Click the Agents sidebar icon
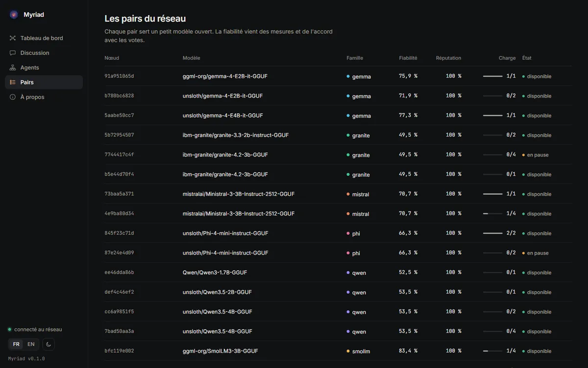Viewport: 588px width, 368px height. pyautogui.click(x=13, y=68)
